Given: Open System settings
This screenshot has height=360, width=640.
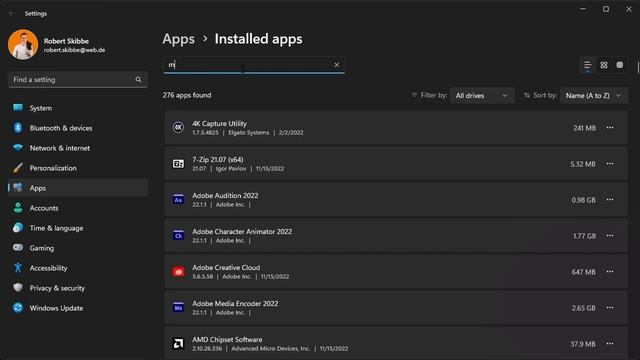Looking at the screenshot, I should coord(78,108).
